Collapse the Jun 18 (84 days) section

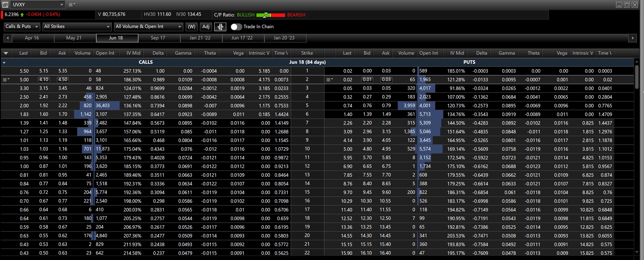(4, 62)
